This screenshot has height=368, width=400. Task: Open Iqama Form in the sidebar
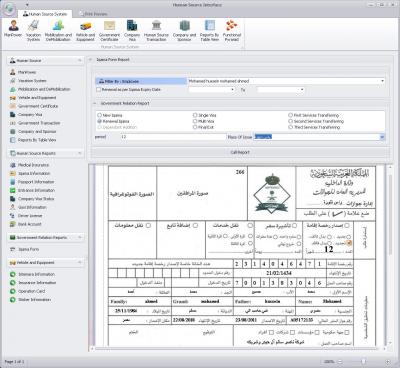point(28,249)
